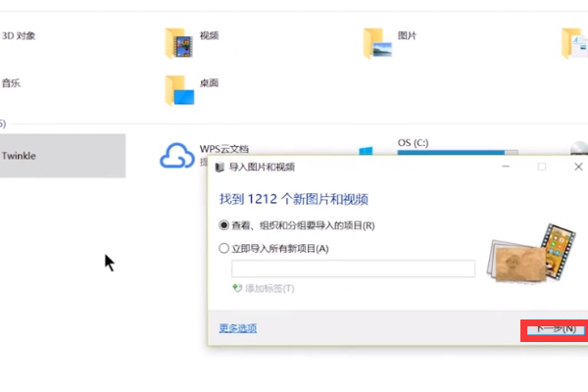Image resolution: width=588 pixels, height=392 pixels.
Task: Click the tag text input field
Action: tap(353, 269)
